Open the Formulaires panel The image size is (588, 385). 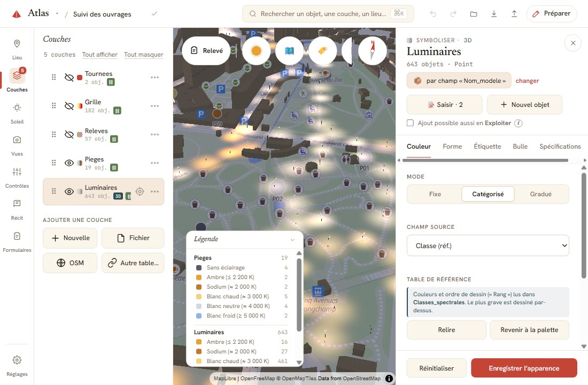coord(17,242)
